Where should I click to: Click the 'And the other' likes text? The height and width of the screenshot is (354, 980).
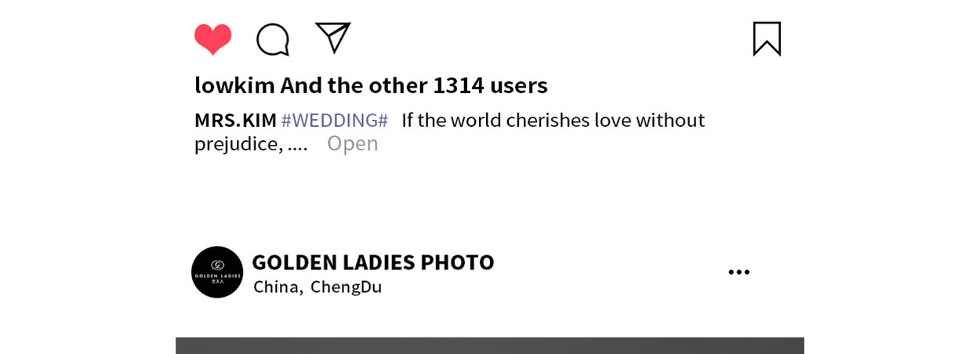coord(354,85)
